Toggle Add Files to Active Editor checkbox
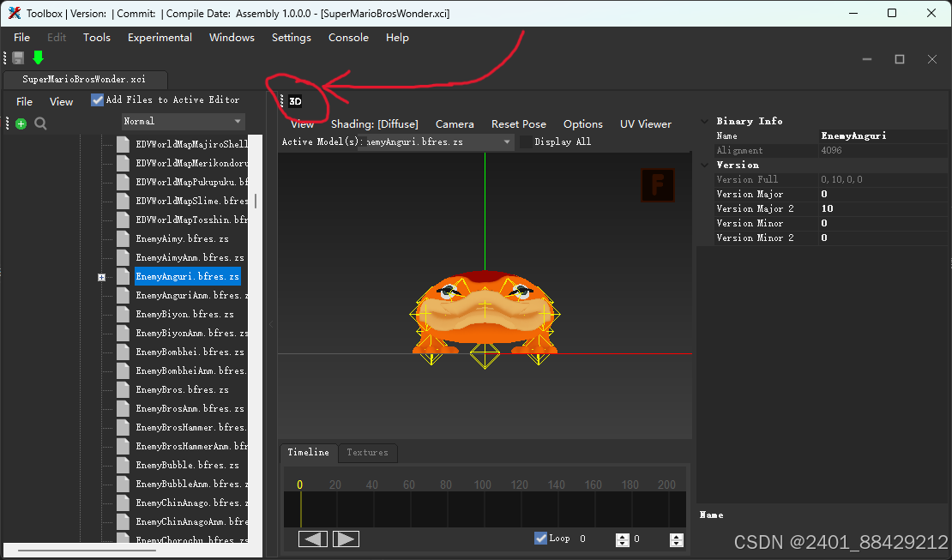The width and height of the screenshot is (952, 560). (x=97, y=99)
